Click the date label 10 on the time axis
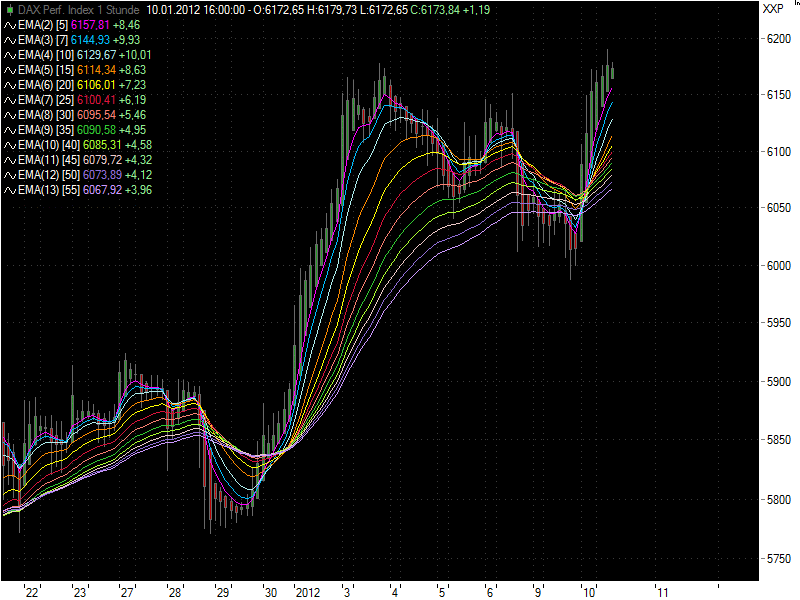Image resolution: width=800 pixels, height=600 pixels. pyautogui.click(x=589, y=592)
